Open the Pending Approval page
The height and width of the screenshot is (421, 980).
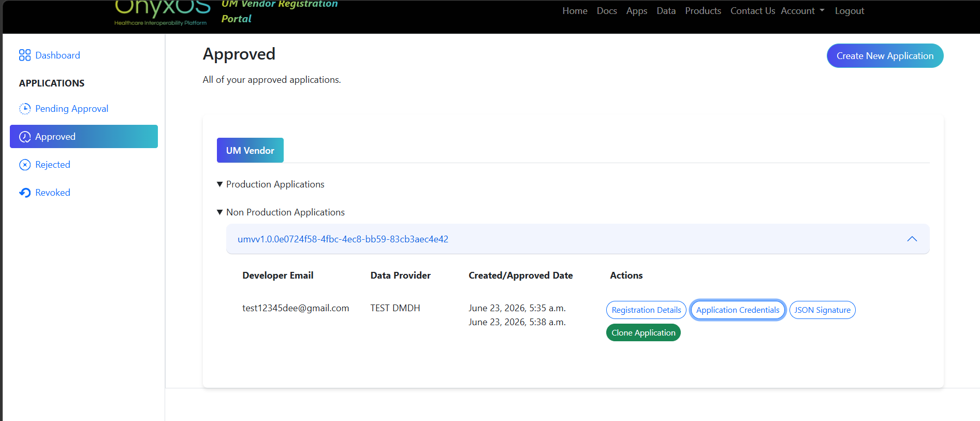[71, 109]
